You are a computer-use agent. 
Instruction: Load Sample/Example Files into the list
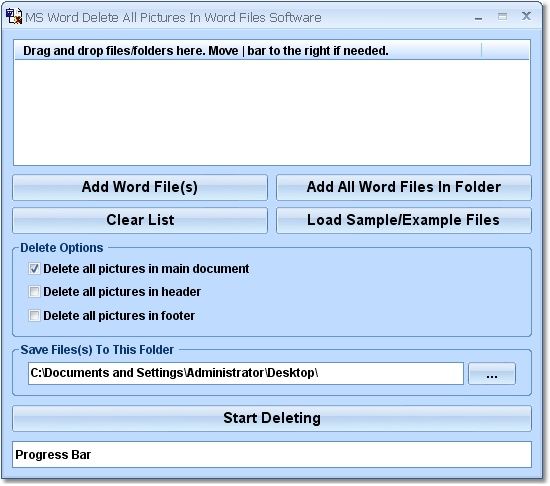(x=404, y=220)
